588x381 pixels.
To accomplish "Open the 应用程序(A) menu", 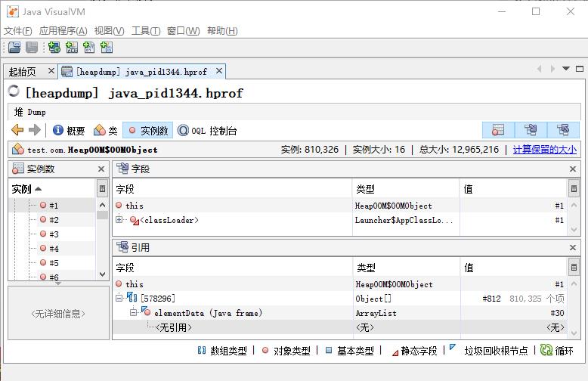I will (x=63, y=31).
